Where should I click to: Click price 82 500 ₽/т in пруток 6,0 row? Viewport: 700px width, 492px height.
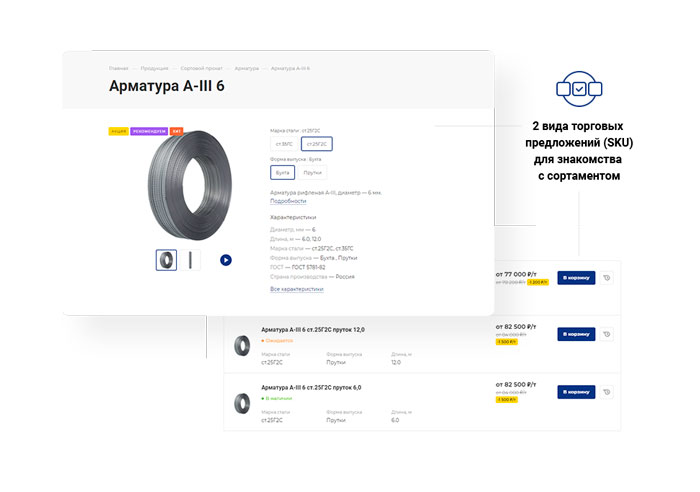pos(516,384)
